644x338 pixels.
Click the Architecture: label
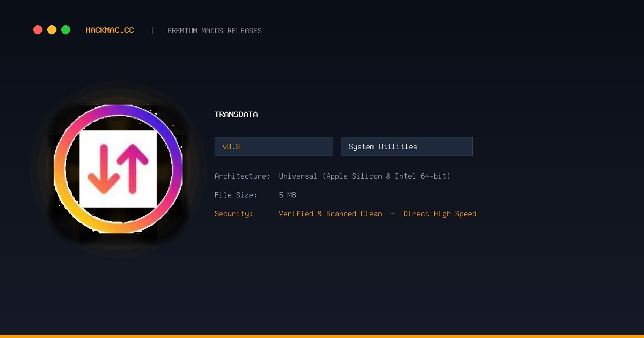243,176
